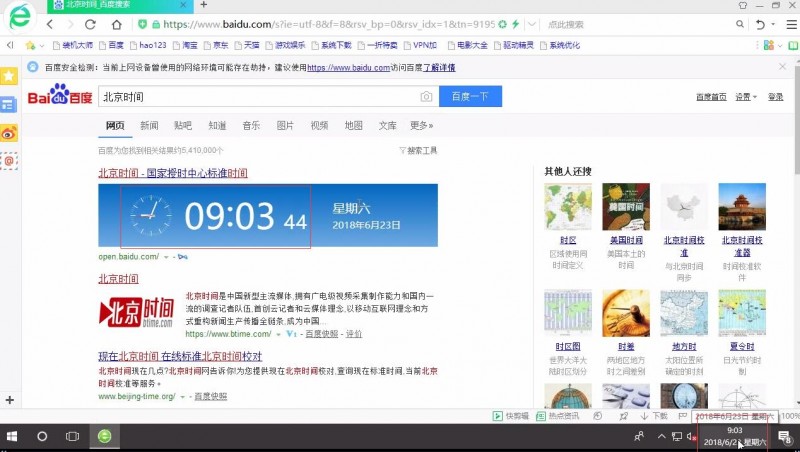The width and height of the screenshot is (800, 452).
Task: Open the 搜索工具 filter
Action: tap(418, 150)
